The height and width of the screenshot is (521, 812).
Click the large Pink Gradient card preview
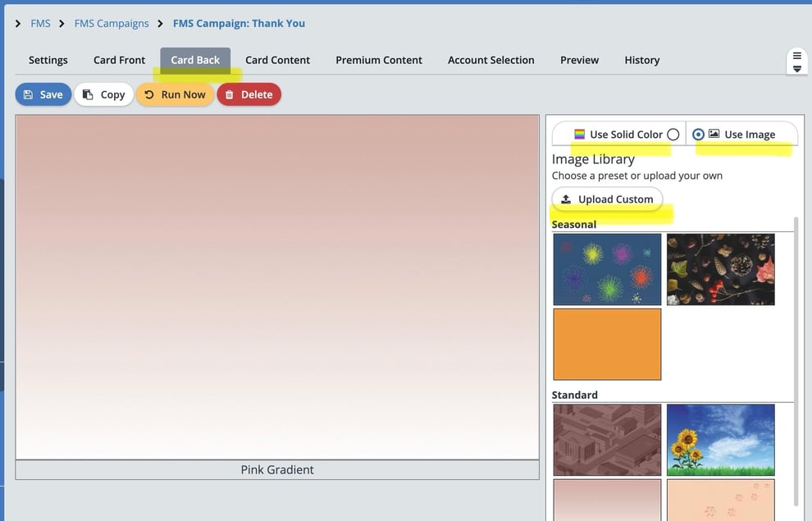click(277, 287)
